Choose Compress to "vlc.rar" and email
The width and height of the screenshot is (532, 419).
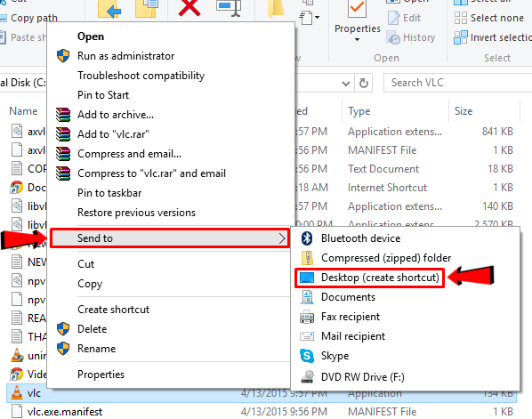pos(151,173)
